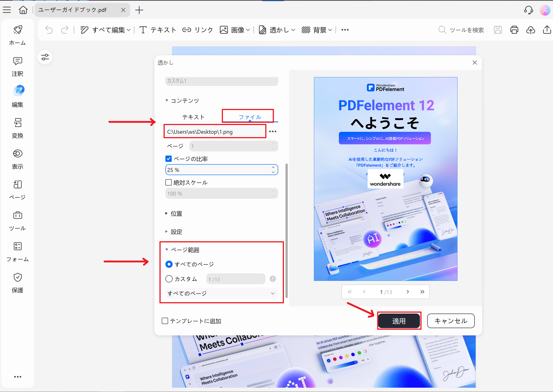Switch to the ファイル content tab

point(250,117)
